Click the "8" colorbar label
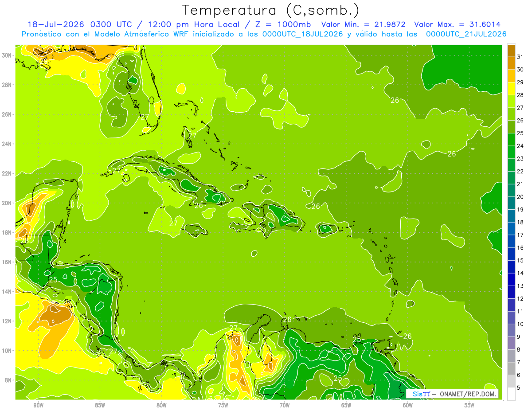 (x=519, y=350)
